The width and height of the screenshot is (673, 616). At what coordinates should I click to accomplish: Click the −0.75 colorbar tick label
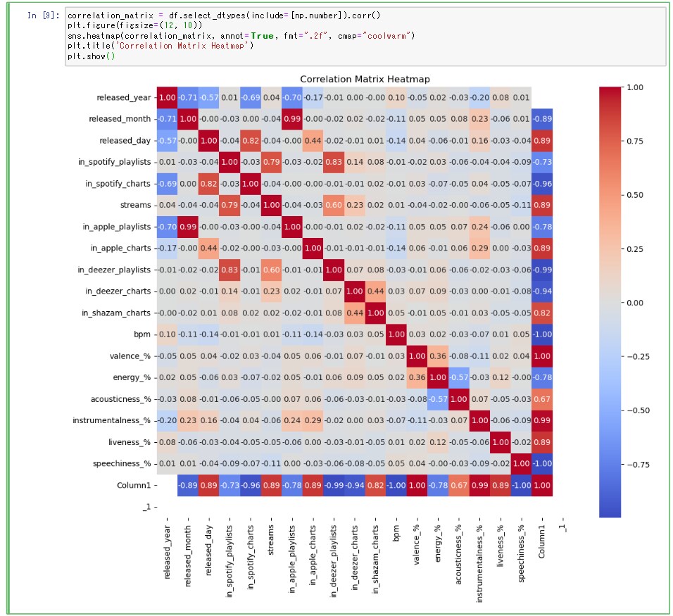638,465
